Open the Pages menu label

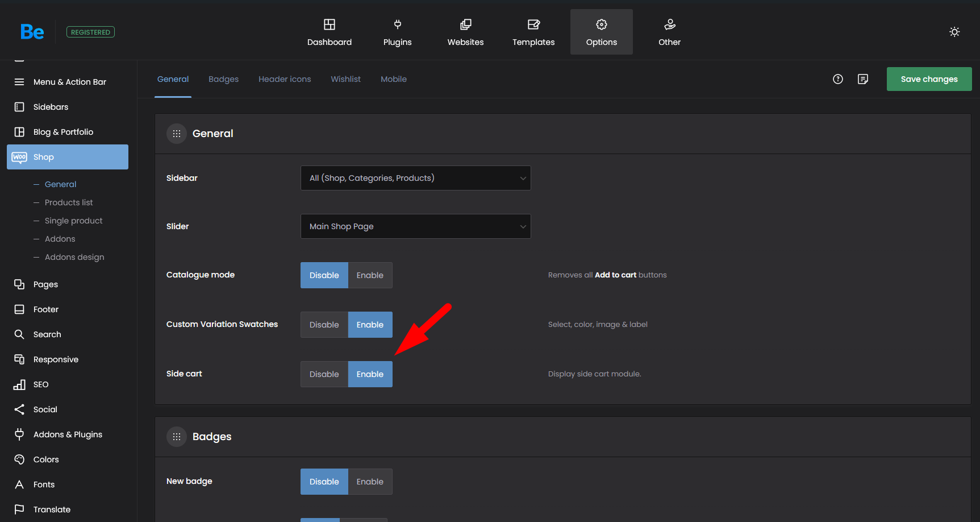tap(45, 284)
